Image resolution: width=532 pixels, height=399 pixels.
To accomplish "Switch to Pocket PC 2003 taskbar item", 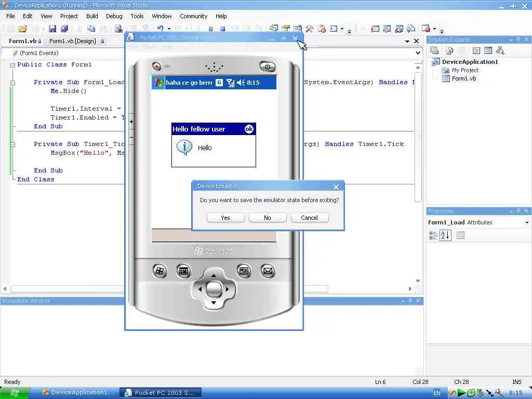I will 161,393.
